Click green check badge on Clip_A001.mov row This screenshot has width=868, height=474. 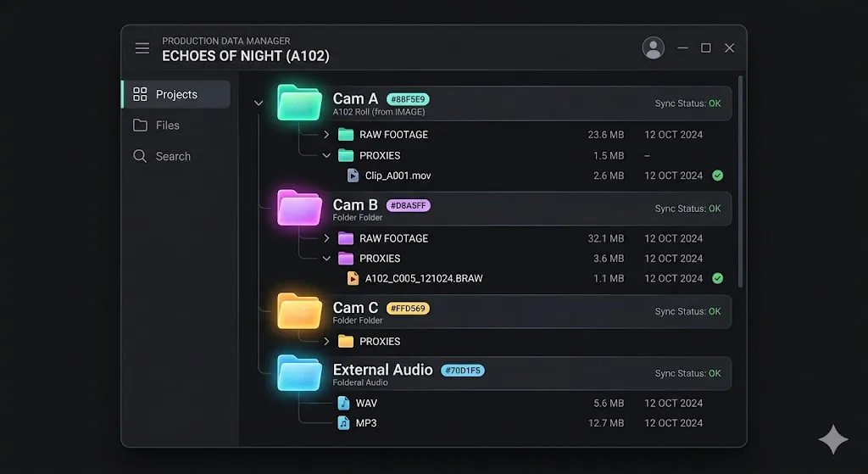click(x=717, y=176)
